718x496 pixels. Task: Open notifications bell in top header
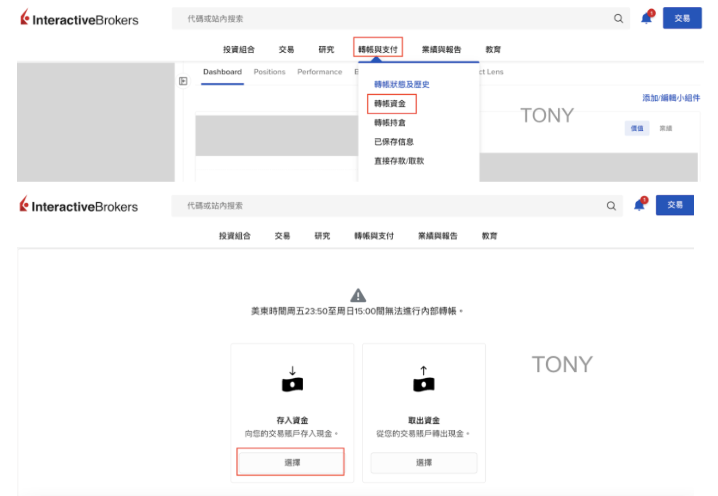click(x=647, y=18)
